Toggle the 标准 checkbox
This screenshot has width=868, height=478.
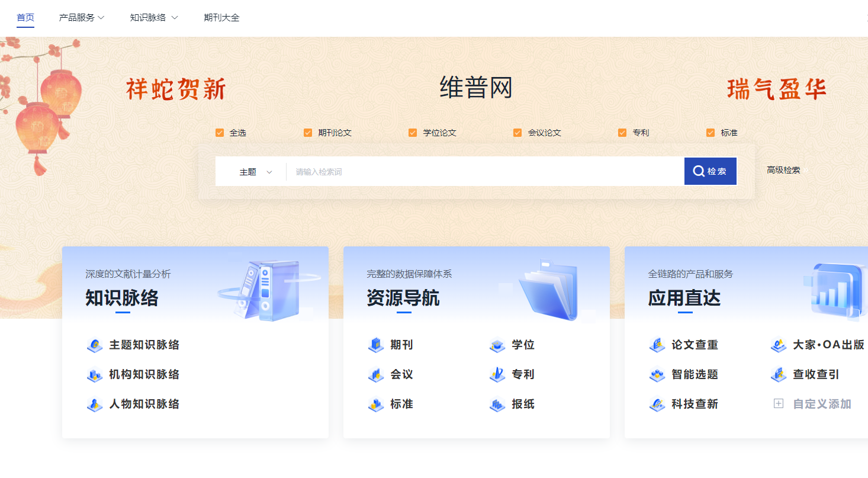[x=711, y=133]
